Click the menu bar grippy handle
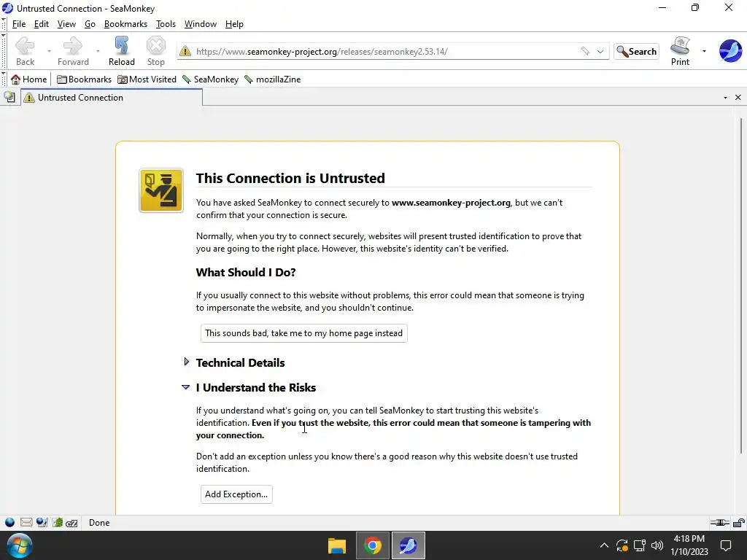 coord(4,24)
